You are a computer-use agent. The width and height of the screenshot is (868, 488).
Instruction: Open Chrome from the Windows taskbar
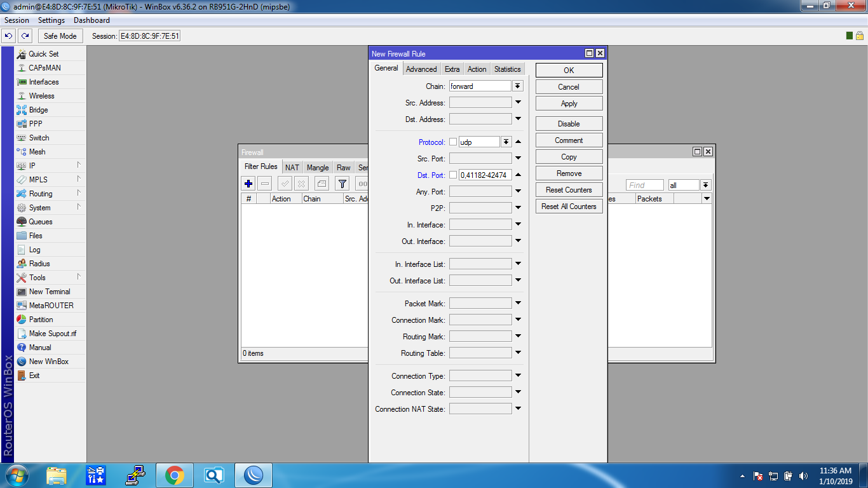(175, 475)
